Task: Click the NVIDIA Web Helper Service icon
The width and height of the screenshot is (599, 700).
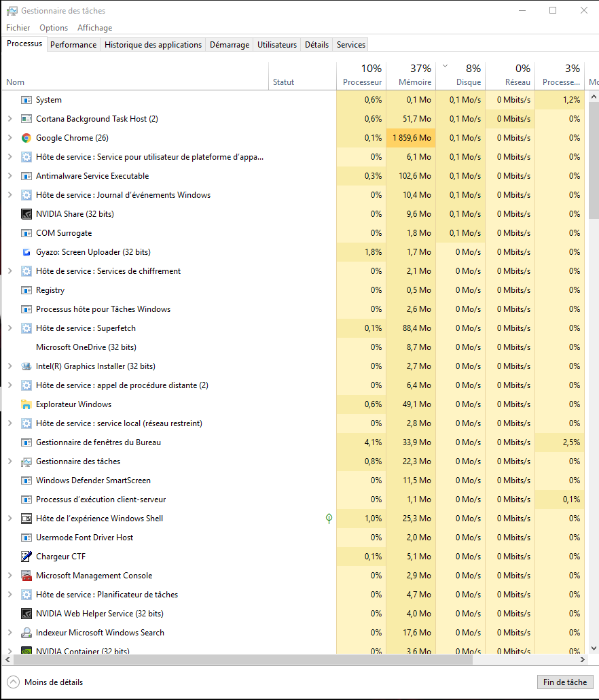Action: [26, 614]
